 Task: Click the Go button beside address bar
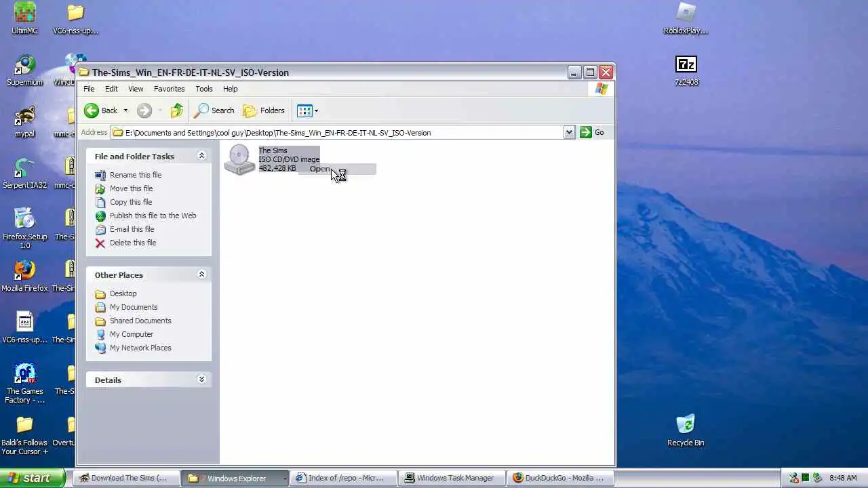pyautogui.click(x=592, y=132)
